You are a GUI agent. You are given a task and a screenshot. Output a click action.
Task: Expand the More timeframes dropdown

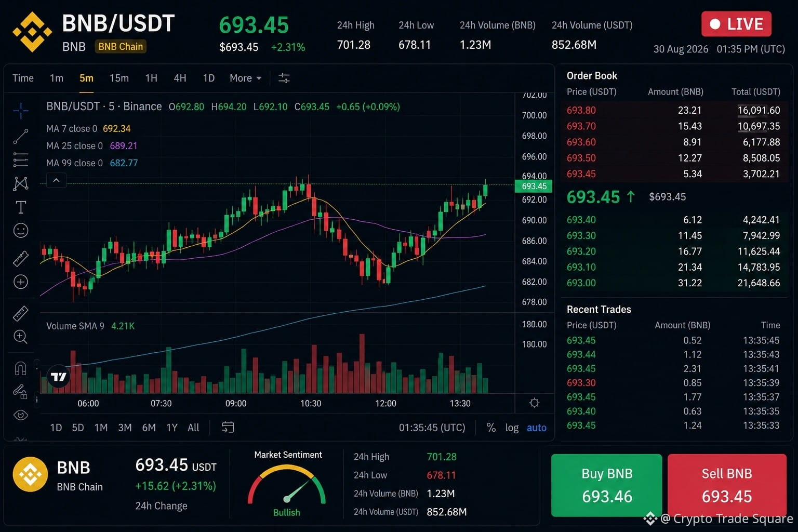tap(246, 78)
